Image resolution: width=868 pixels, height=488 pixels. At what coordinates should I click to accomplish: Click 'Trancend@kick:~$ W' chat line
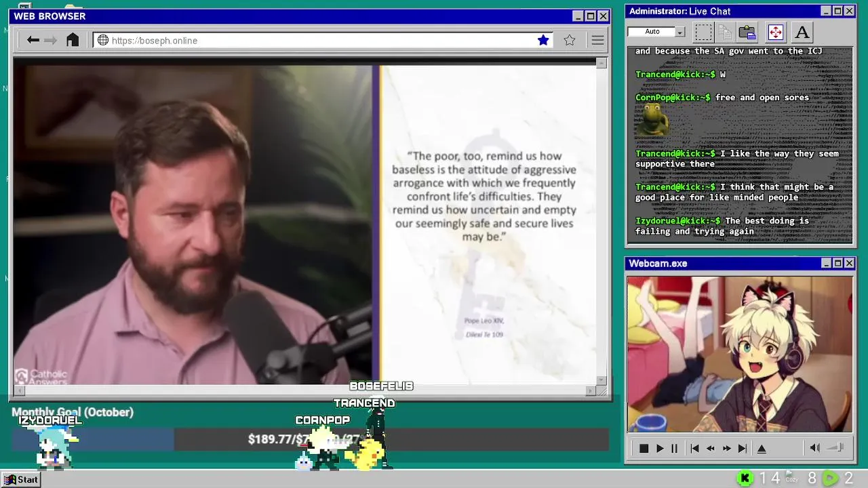click(680, 75)
